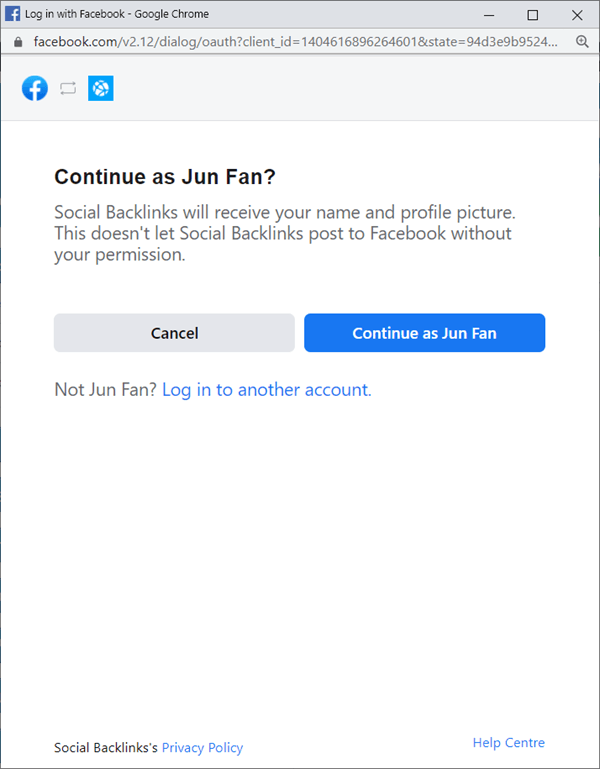Open the Log in to another account link

(266, 390)
